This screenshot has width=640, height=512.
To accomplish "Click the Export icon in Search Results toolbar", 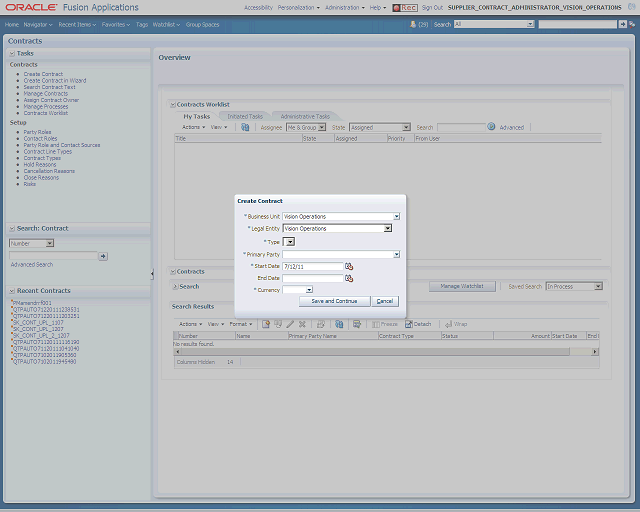I will click(x=321, y=324).
